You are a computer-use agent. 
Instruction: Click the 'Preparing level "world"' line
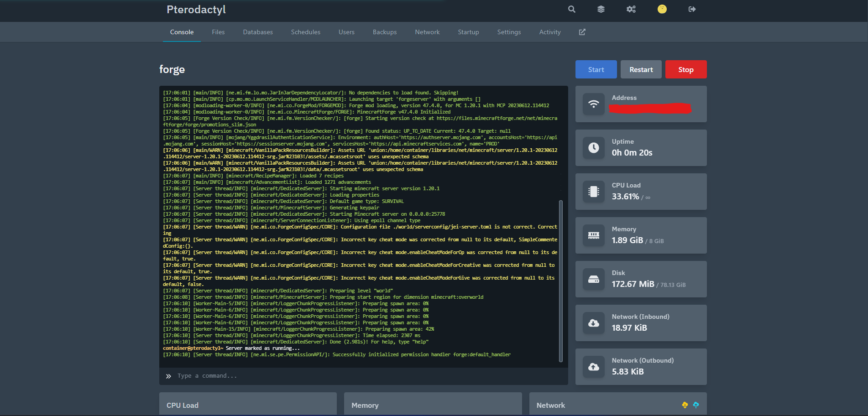pyautogui.click(x=278, y=291)
